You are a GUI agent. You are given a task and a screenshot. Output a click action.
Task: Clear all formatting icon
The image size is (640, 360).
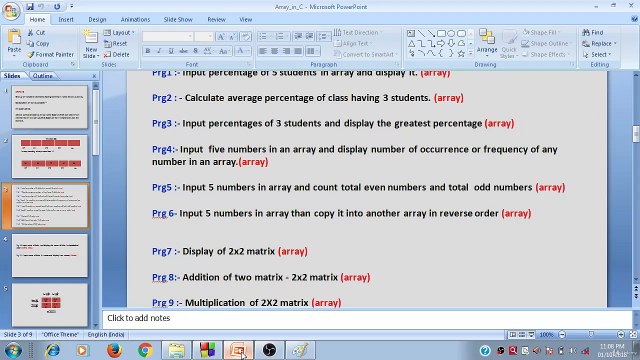click(245, 37)
